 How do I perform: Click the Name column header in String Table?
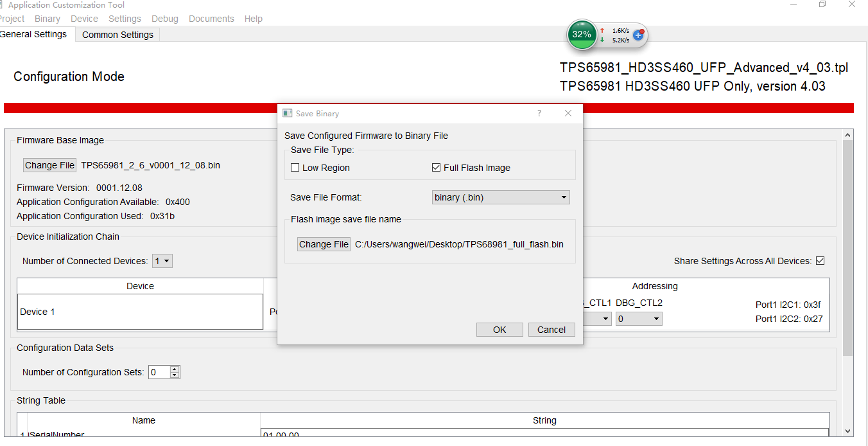pyautogui.click(x=144, y=420)
